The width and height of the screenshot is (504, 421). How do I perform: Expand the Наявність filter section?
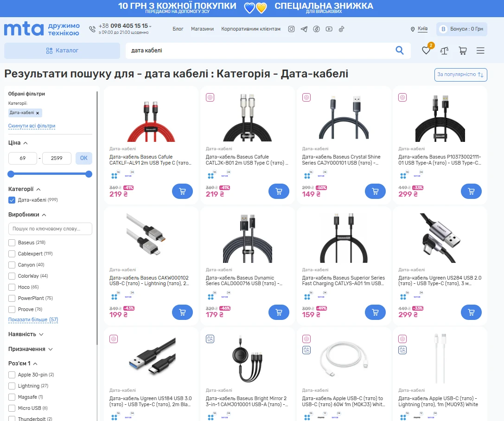click(x=26, y=334)
